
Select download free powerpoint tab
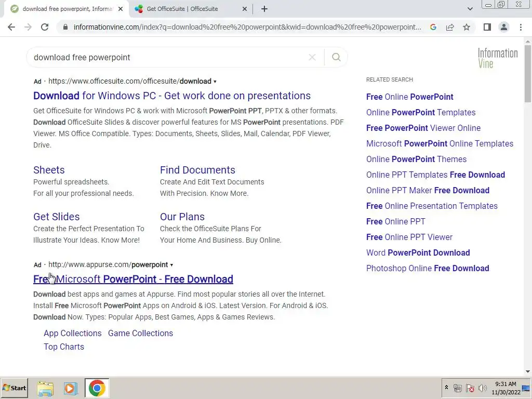click(x=66, y=9)
